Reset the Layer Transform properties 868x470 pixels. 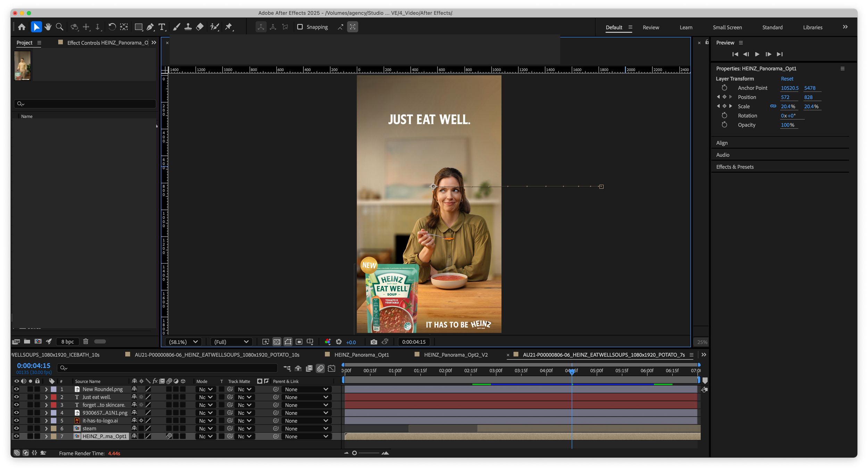(x=787, y=79)
